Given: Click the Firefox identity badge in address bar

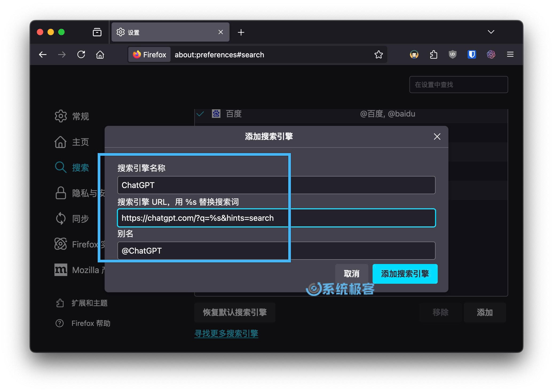Looking at the screenshot, I should pyautogui.click(x=149, y=55).
